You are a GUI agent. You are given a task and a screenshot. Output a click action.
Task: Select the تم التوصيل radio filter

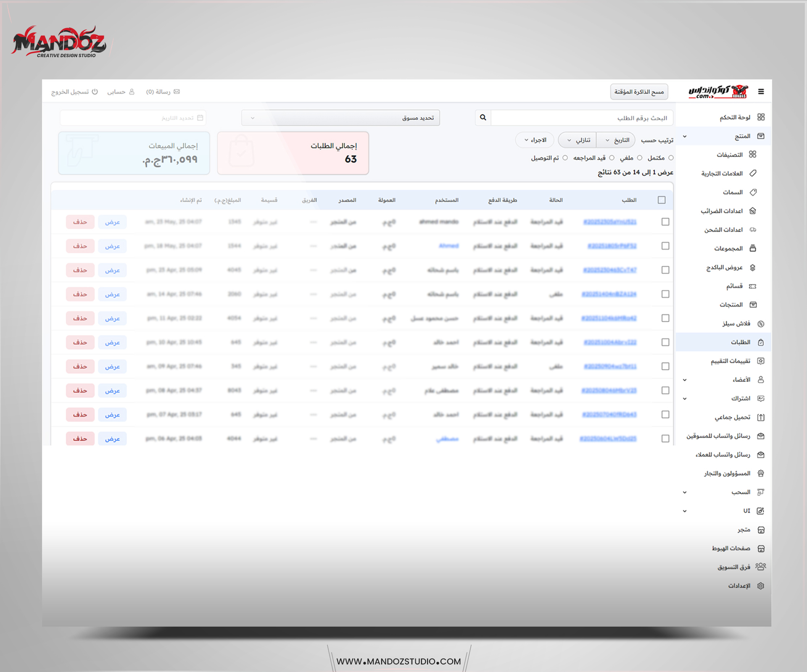[565, 158]
